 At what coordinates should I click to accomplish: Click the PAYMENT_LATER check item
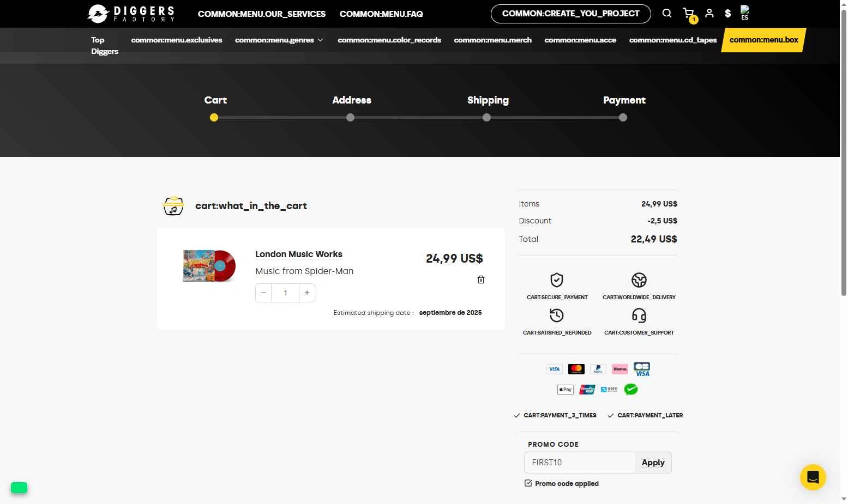[645, 415]
